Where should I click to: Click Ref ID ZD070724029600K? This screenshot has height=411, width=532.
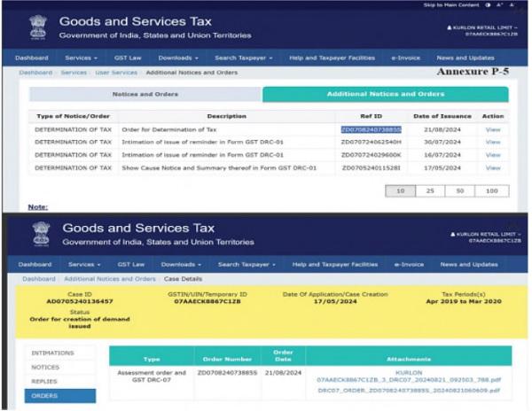372,155
